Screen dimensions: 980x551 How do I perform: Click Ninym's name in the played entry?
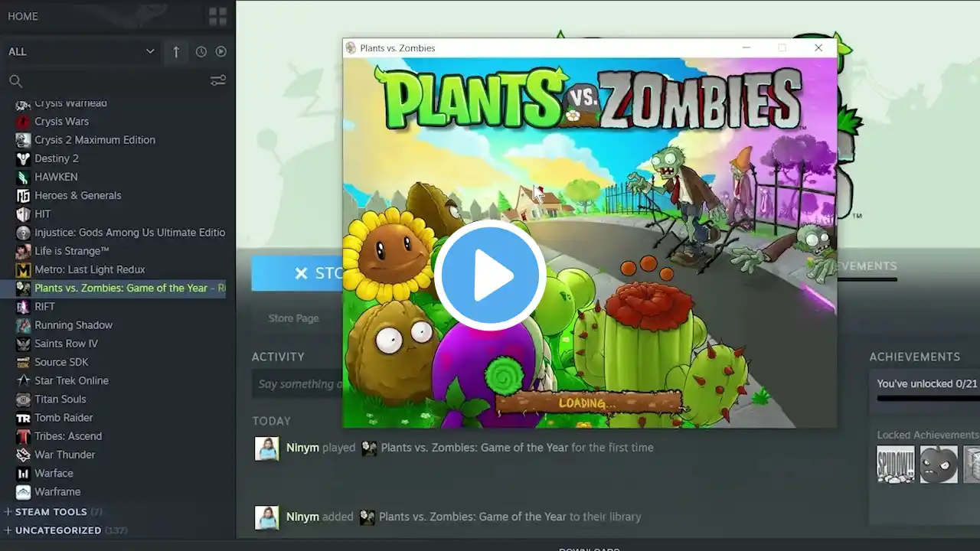pyautogui.click(x=302, y=448)
